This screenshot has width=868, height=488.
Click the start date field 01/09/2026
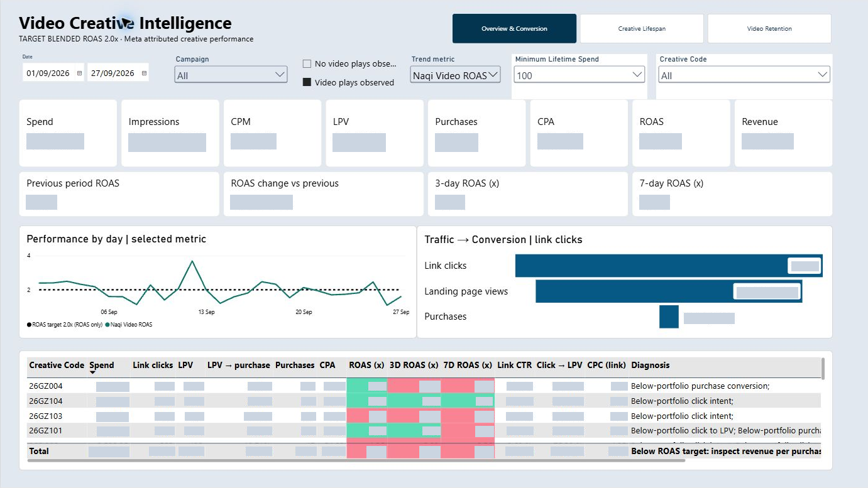[x=48, y=73]
